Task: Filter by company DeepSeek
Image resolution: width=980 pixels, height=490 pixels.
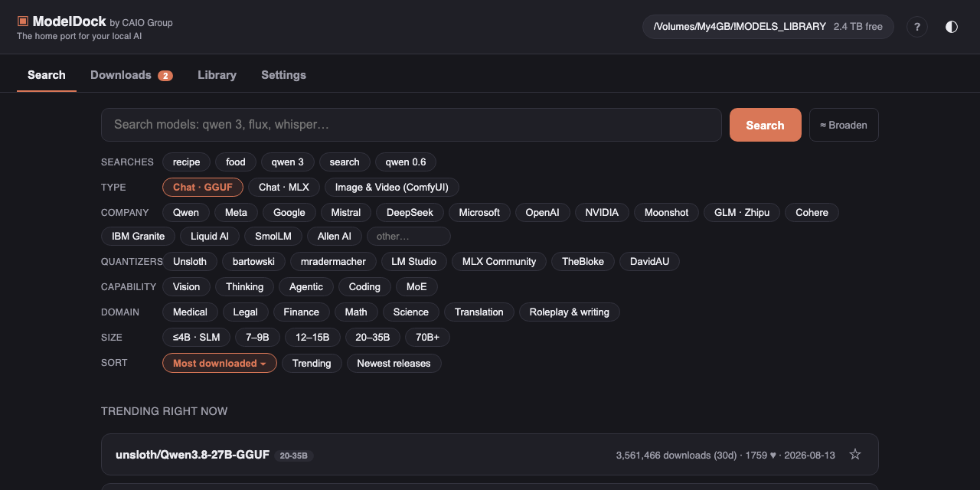Action: click(410, 212)
